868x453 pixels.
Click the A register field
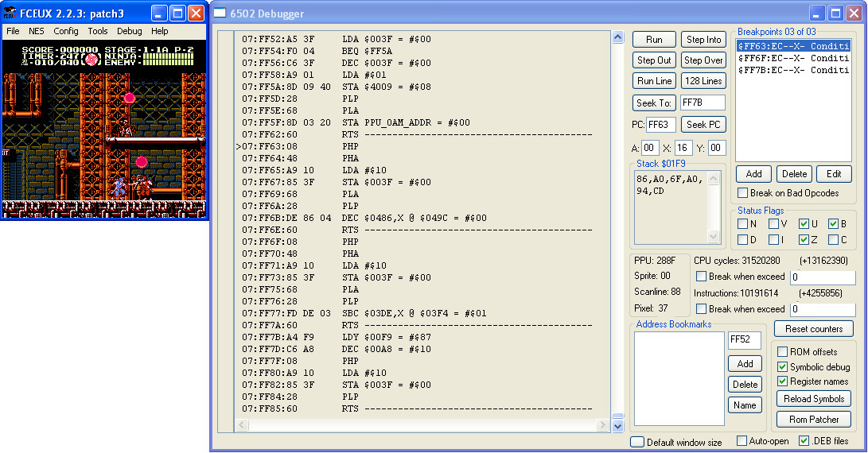pyautogui.click(x=650, y=148)
